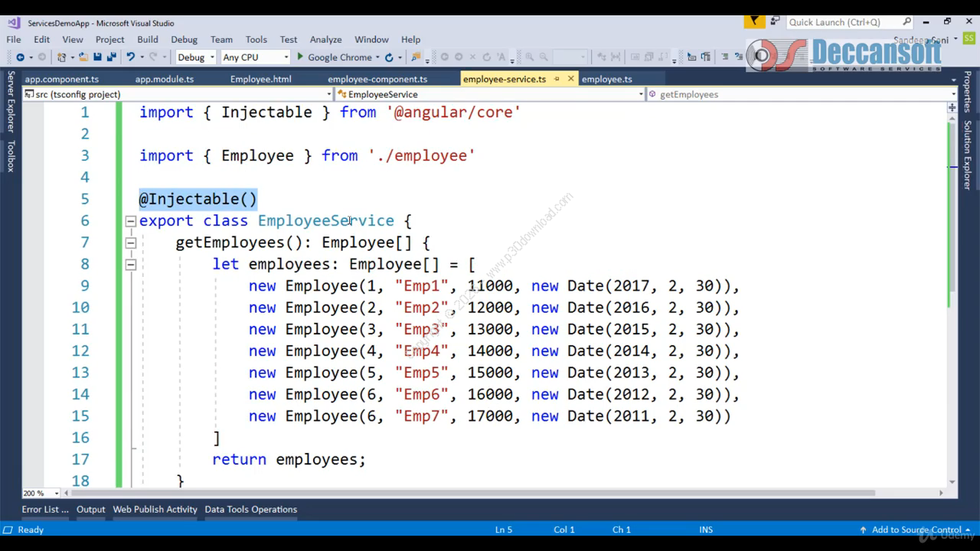Click the Save All toolbar icon
980x551 pixels.
click(111, 57)
